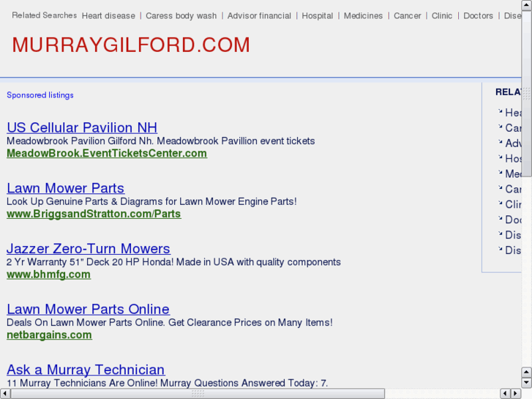Open the 'Lawn Mower Parts' listing title
532x399 pixels.
click(65, 188)
